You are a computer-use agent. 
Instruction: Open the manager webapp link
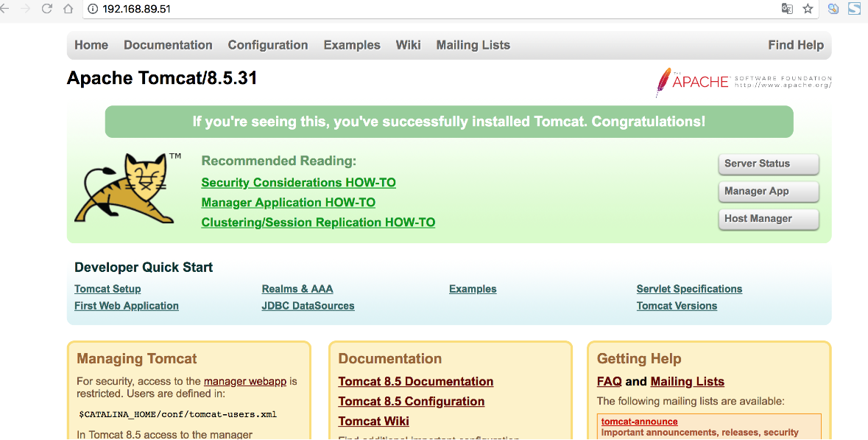(x=244, y=381)
